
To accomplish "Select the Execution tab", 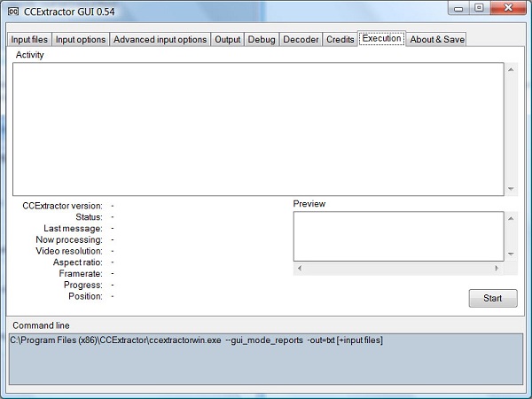I will tap(382, 38).
